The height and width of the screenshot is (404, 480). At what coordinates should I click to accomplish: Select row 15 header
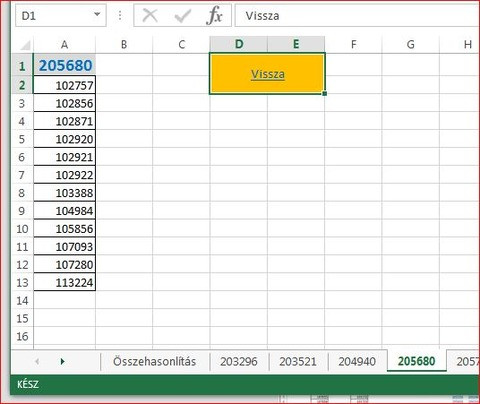[22, 319]
